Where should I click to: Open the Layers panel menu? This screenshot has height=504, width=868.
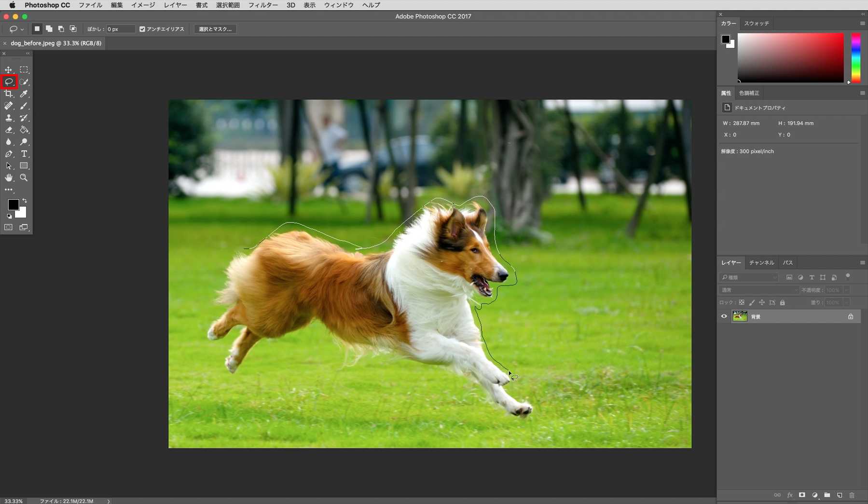click(x=862, y=262)
